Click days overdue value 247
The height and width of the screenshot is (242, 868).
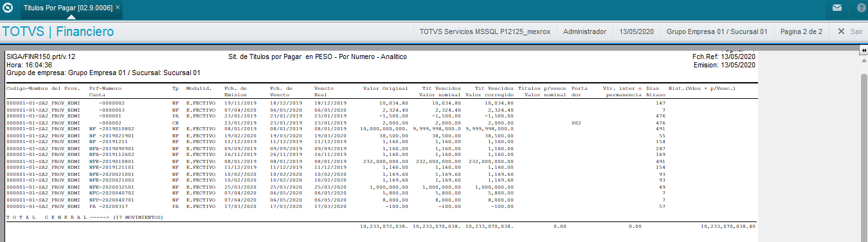tap(660, 149)
